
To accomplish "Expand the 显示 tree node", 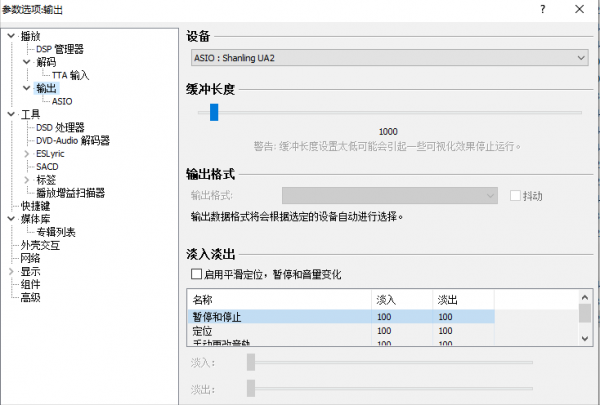I will (12, 270).
